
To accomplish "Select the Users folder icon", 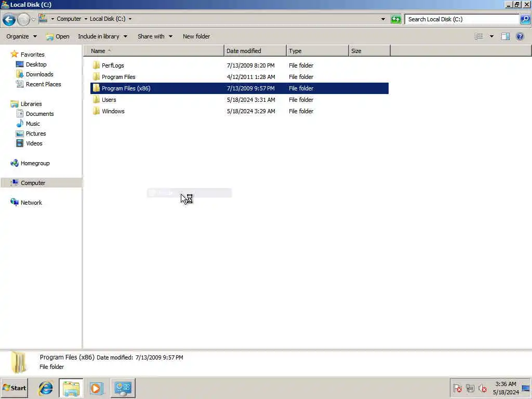I will click(96, 100).
